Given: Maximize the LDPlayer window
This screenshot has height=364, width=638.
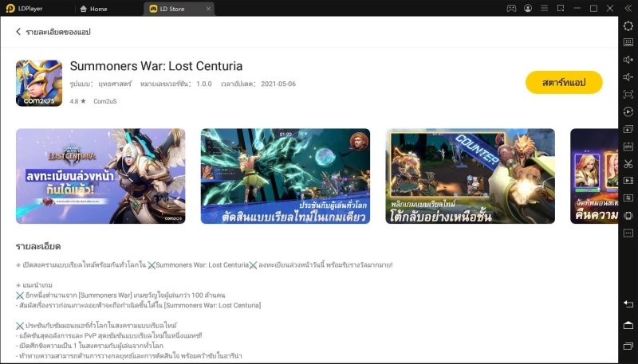Looking at the screenshot, I should pyautogui.click(x=593, y=8).
